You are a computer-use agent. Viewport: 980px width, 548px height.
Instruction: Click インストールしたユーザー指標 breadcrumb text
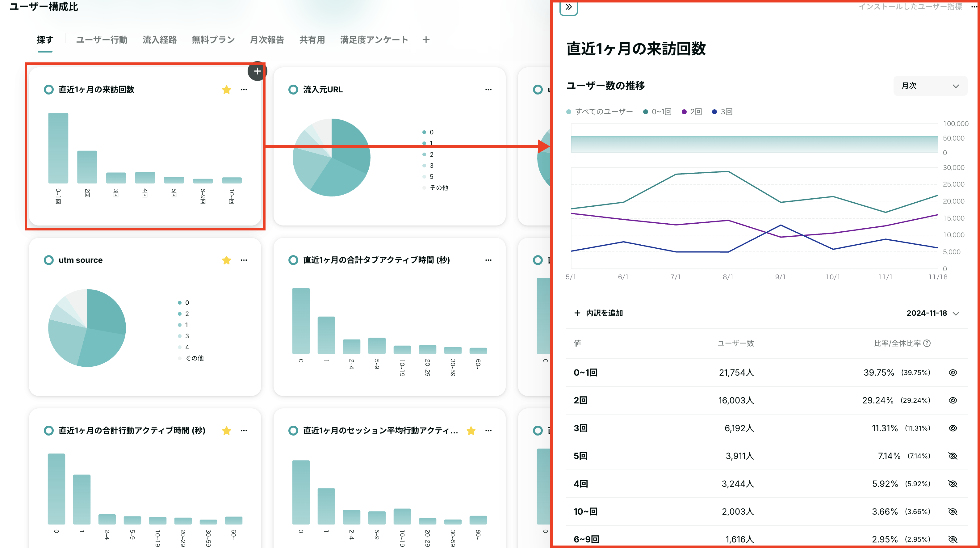coord(911,6)
